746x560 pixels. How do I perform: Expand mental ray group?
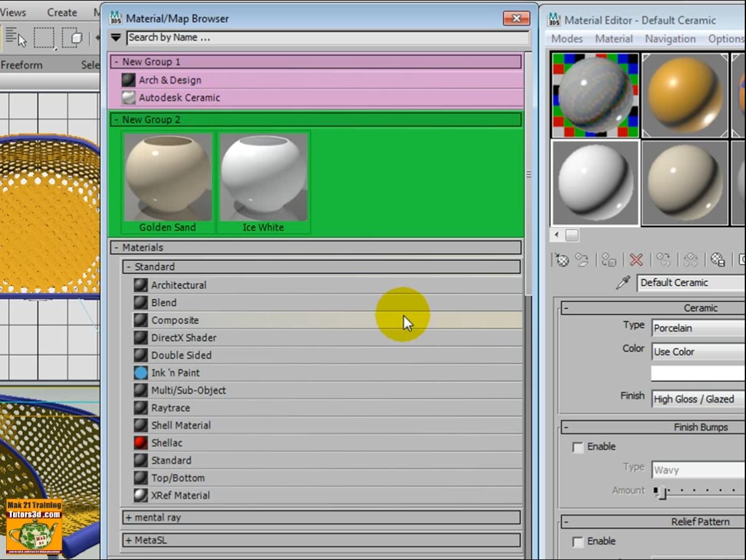coord(321,517)
